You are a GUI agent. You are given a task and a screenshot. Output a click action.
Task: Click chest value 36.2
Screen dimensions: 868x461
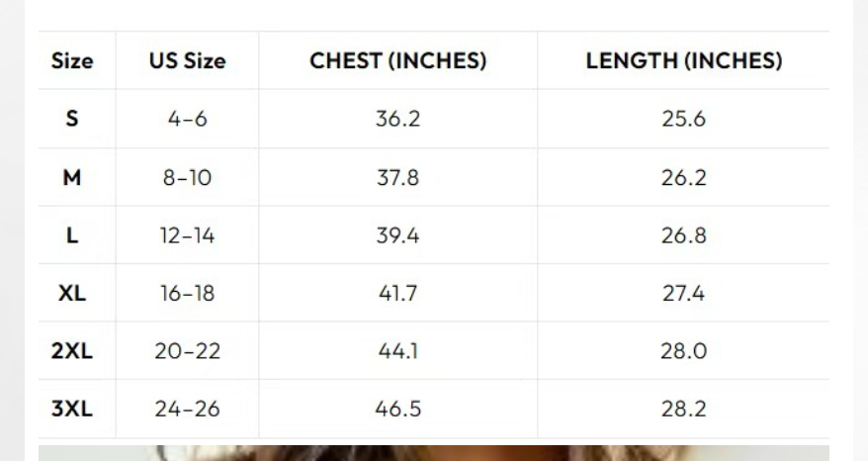pos(397,119)
